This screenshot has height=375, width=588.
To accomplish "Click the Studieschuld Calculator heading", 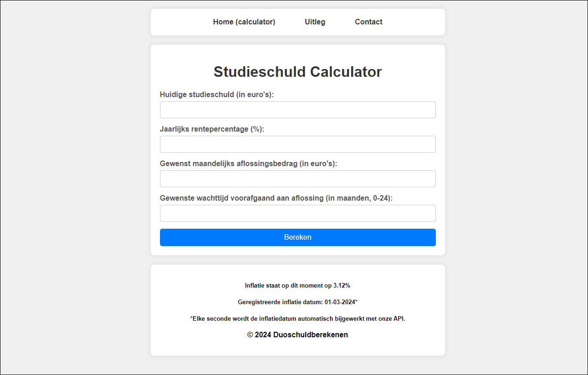I will [x=297, y=72].
